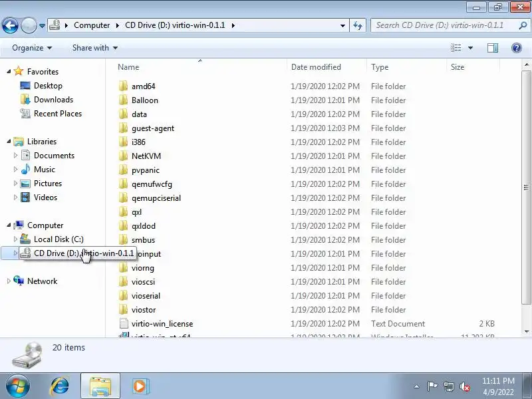
Task: Select the guest-agent folder icon
Action: [x=124, y=128]
